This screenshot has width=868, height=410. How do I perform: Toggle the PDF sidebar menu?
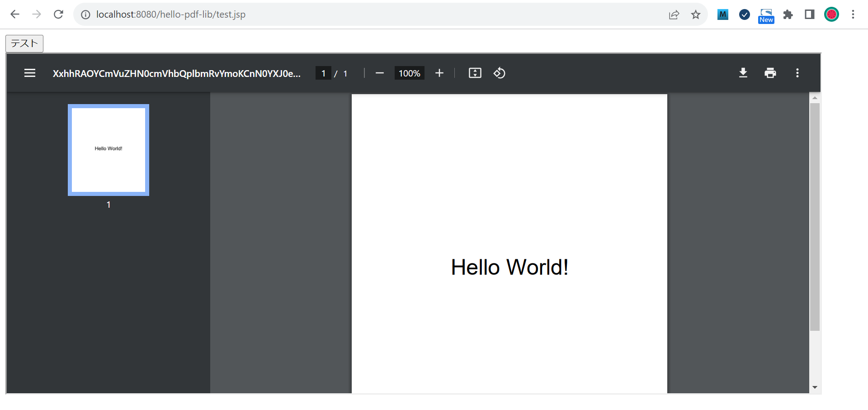30,73
